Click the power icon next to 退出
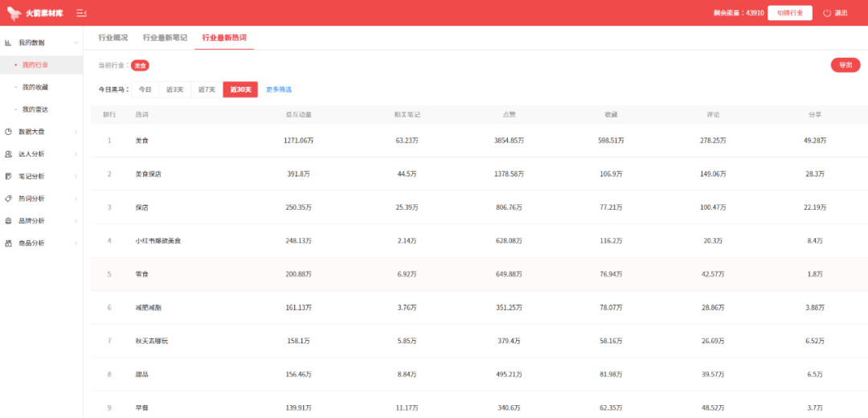Viewport: 868px width, 418px height. pyautogui.click(x=827, y=13)
